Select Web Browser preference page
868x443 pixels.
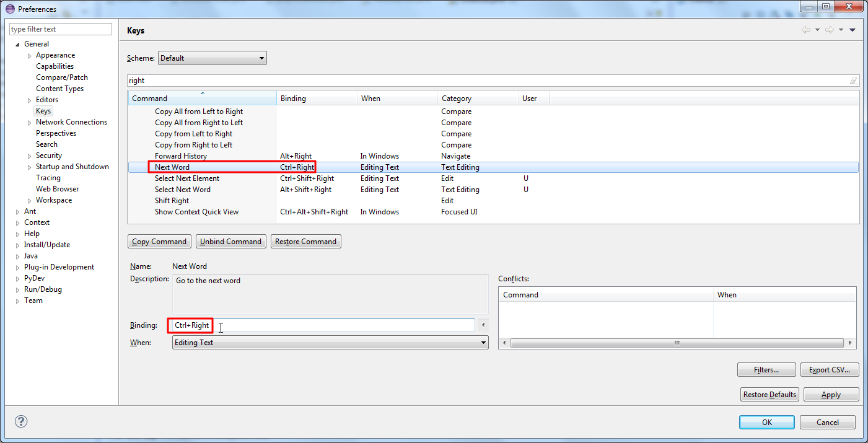click(x=57, y=189)
